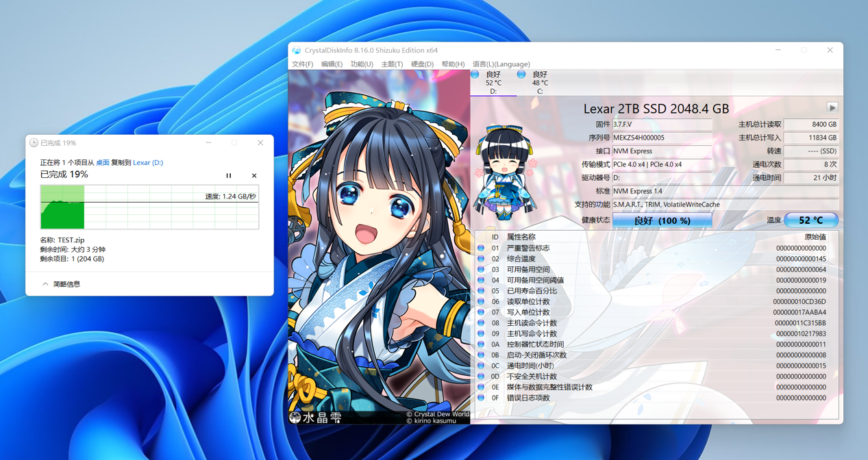Click the standard field NVM Express 1.4
Screen dimensions: 868x460
pos(725,191)
